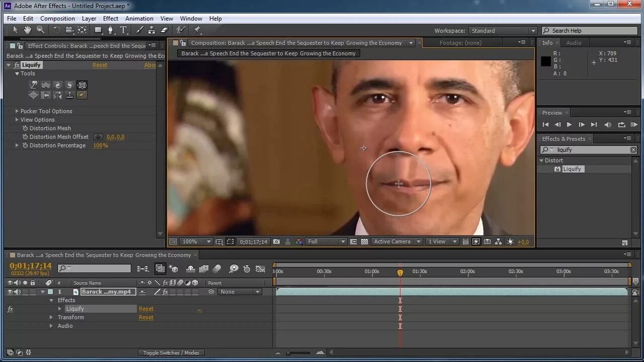Open the Composition menu
The width and height of the screenshot is (644, 362).
pos(57,19)
